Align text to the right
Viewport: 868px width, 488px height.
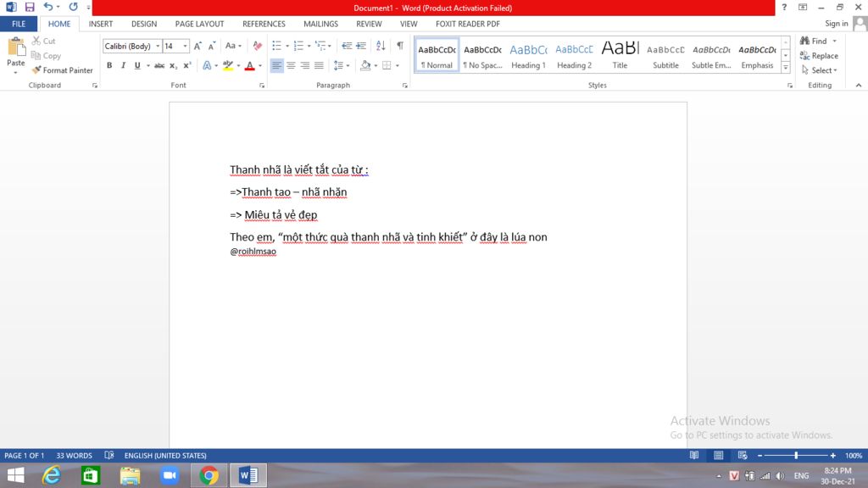304,65
